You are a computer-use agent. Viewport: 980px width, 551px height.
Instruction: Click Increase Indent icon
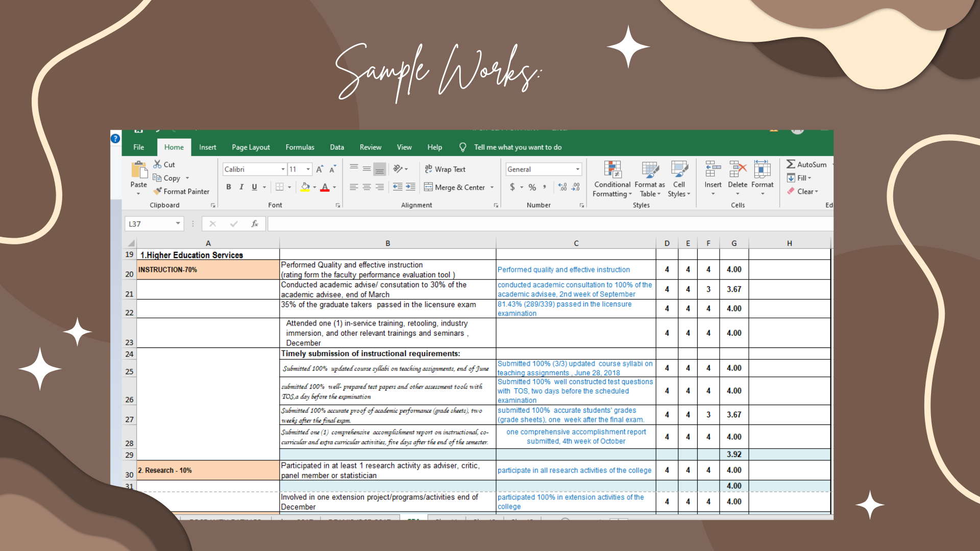coord(410,187)
